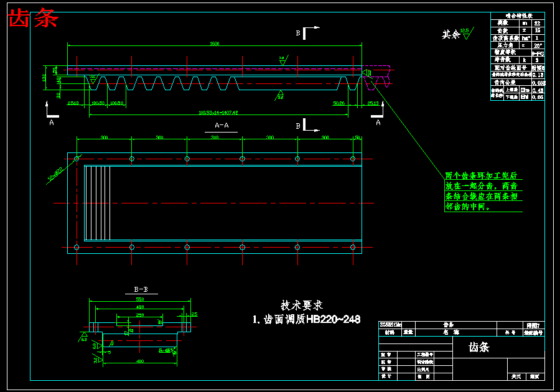The image size is (560, 392).
Task: Select the 其余 surface roughness note
Action: (x=457, y=34)
